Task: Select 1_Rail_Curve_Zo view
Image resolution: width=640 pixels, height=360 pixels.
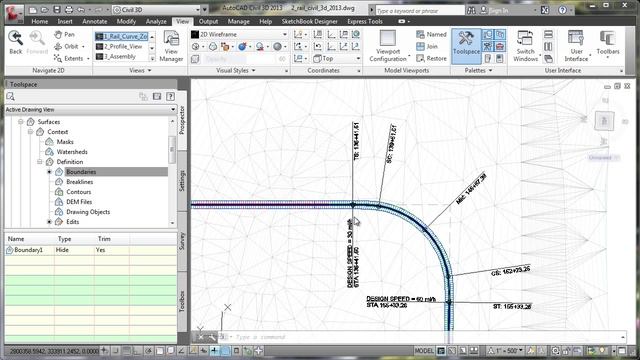Action: [122, 36]
